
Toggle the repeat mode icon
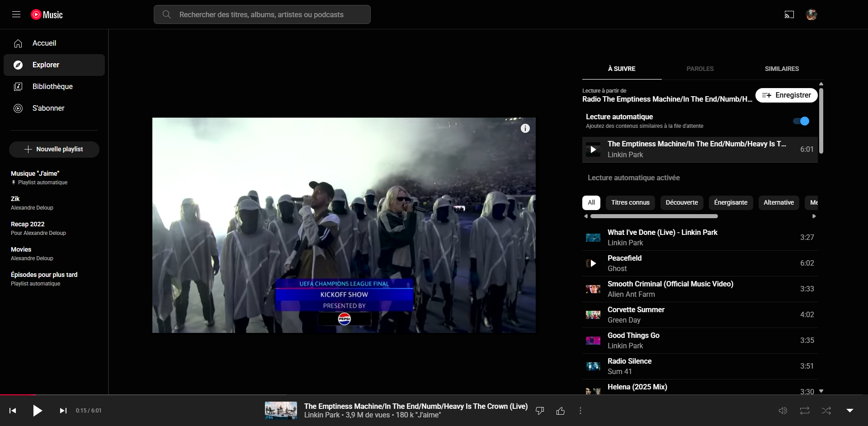click(804, 411)
